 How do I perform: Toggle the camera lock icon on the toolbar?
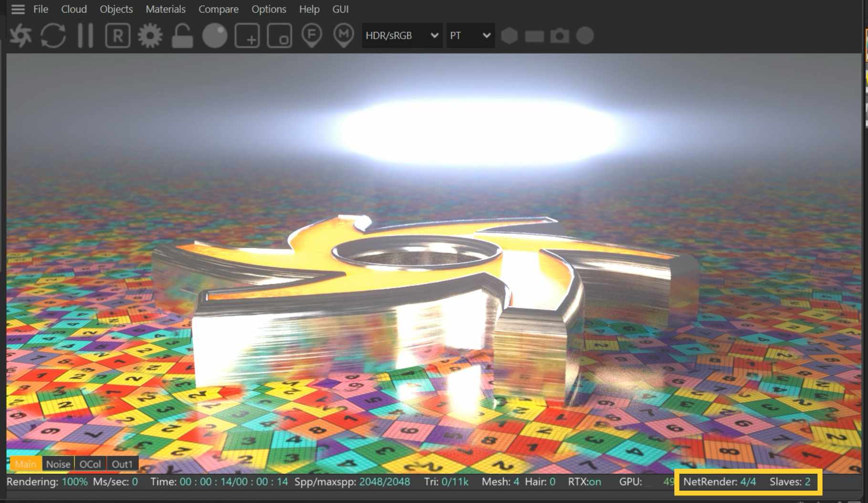(x=559, y=35)
